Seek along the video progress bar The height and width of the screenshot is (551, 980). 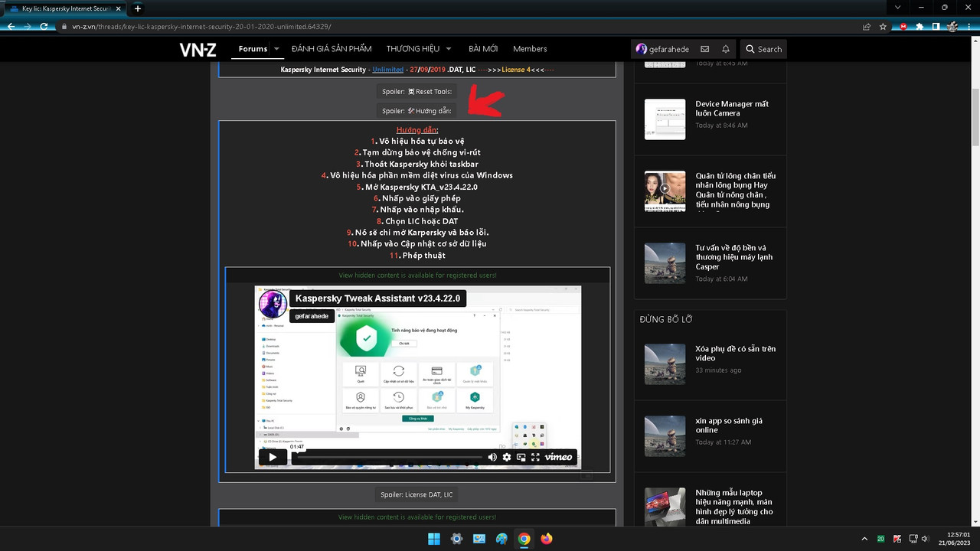pyautogui.click(x=390, y=457)
